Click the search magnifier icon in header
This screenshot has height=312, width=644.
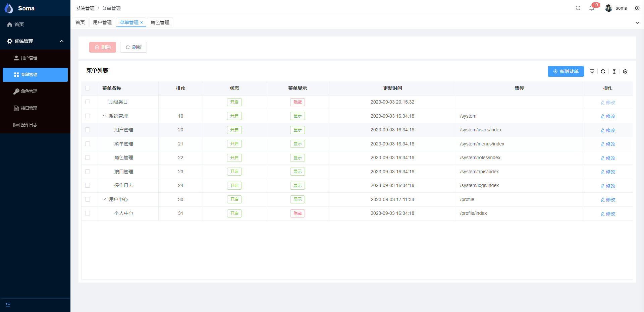tap(578, 8)
